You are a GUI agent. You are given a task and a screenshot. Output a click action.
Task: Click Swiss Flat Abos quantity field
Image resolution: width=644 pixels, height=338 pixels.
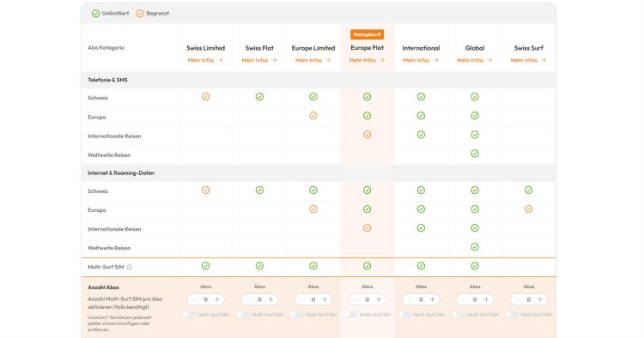pyautogui.click(x=259, y=299)
